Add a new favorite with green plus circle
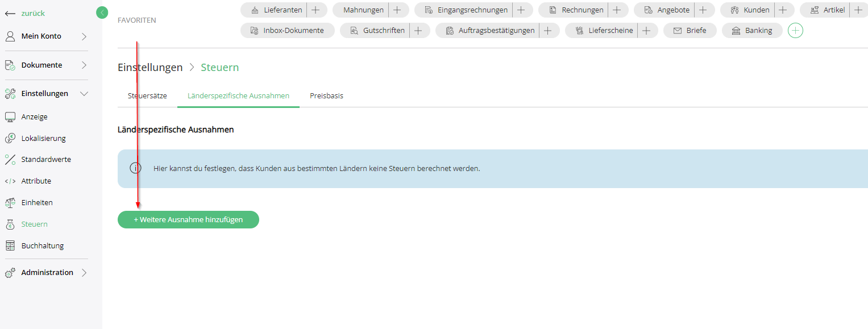The width and height of the screenshot is (868, 329). pyautogui.click(x=796, y=31)
